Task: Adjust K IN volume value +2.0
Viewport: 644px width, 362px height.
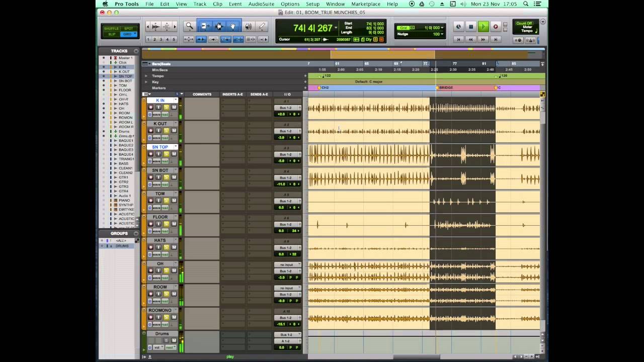Action: click(x=281, y=114)
